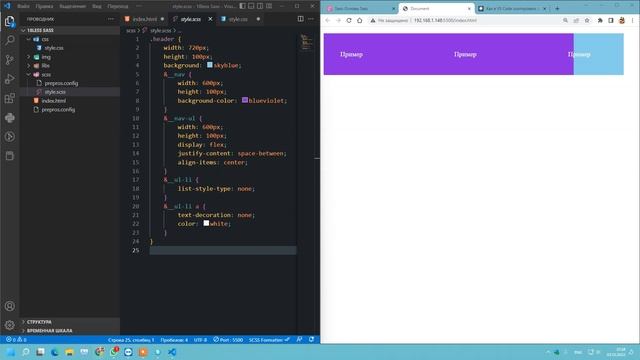Switch to the index.html editor tab
Viewport: 640px width, 360px height.
[144, 19]
